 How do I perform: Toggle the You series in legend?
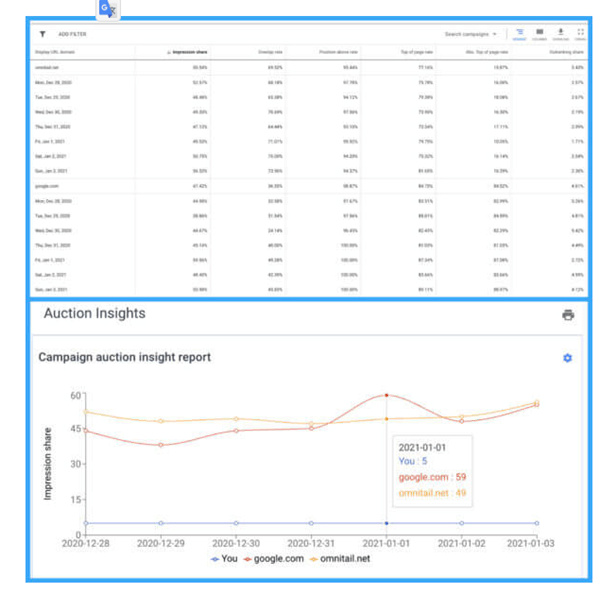(x=223, y=558)
